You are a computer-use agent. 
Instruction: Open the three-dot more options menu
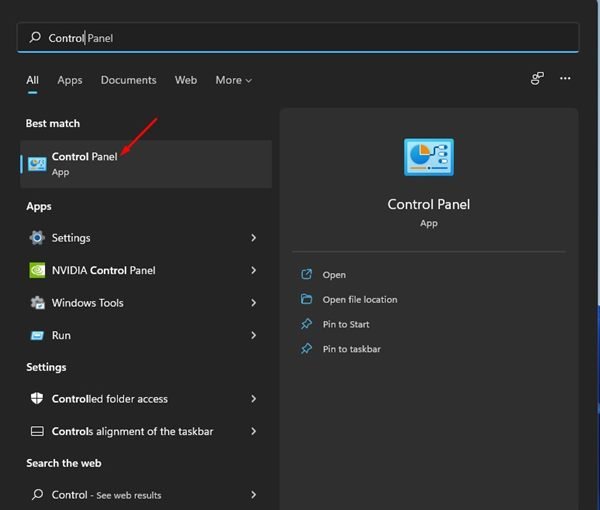pos(565,79)
